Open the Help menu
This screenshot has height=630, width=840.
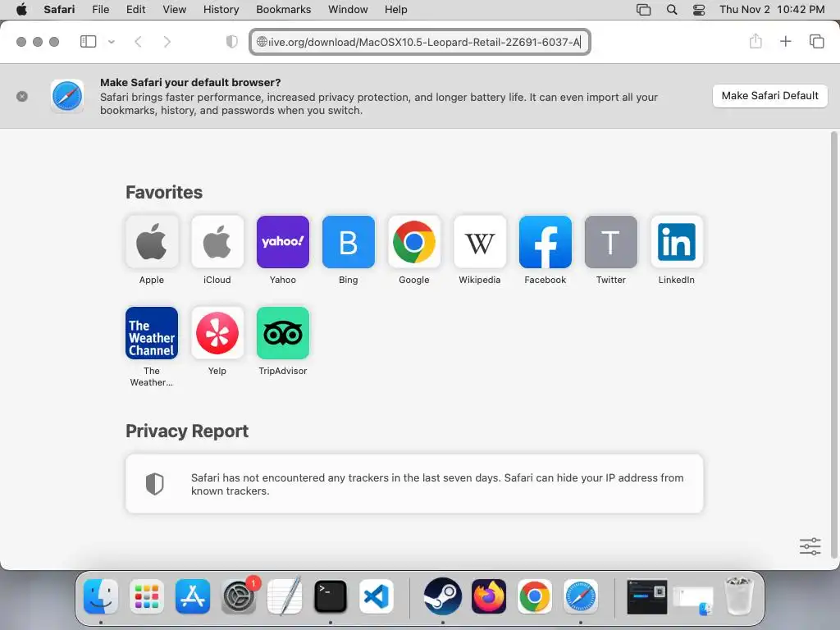[x=396, y=10]
